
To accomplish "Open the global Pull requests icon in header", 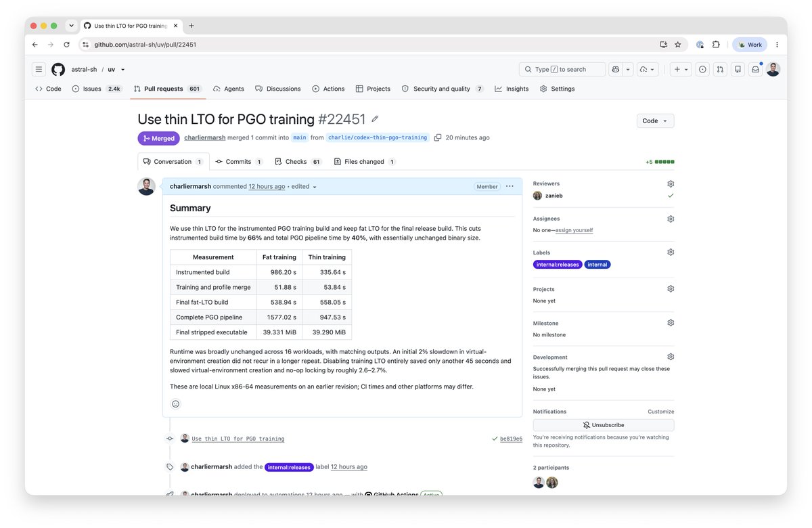I will tap(720, 69).
